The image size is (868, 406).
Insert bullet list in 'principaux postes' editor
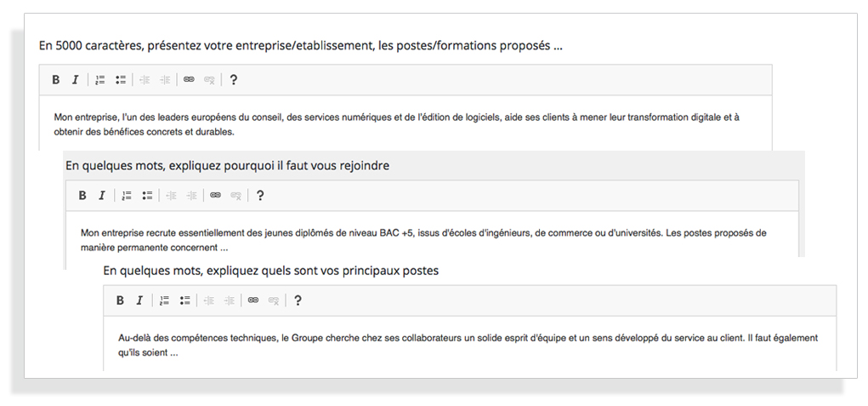[x=184, y=300]
